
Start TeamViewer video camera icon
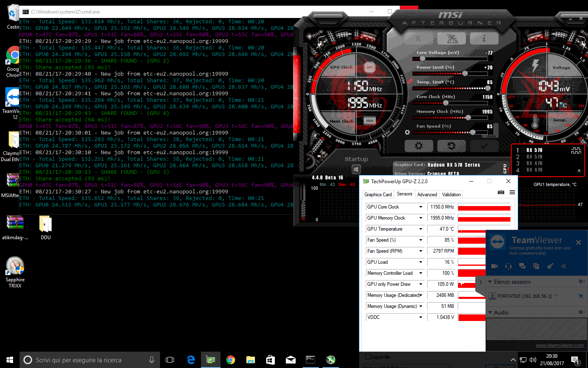tap(494, 266)
